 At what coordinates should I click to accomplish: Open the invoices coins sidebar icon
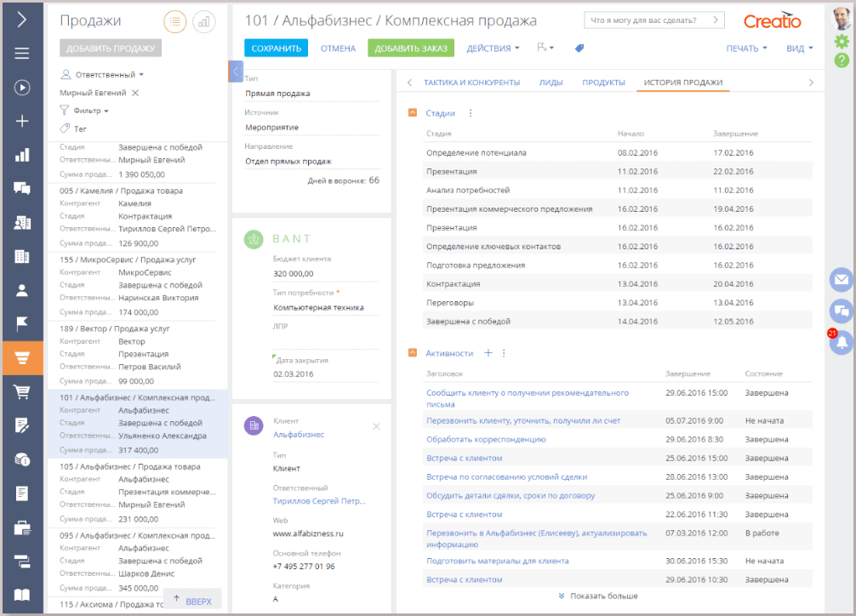[22, 459]
